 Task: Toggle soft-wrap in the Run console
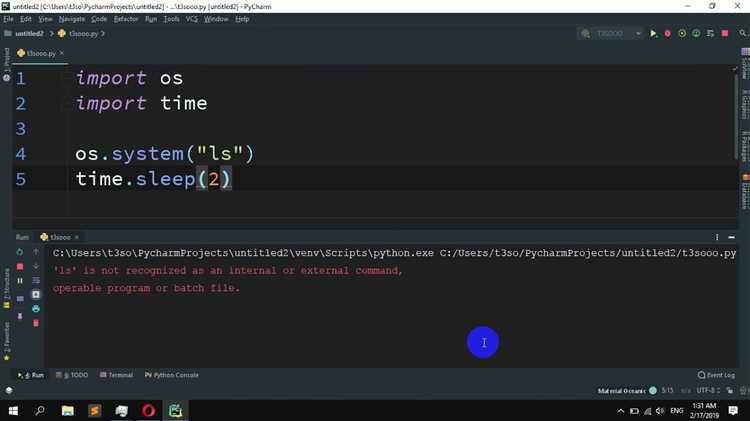(36, 280)
